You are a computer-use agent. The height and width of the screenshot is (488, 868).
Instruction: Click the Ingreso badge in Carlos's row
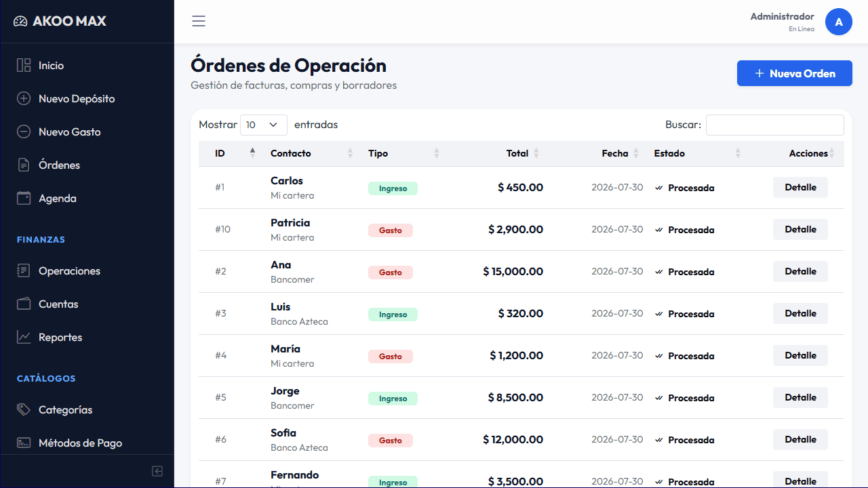pos(393,188)
